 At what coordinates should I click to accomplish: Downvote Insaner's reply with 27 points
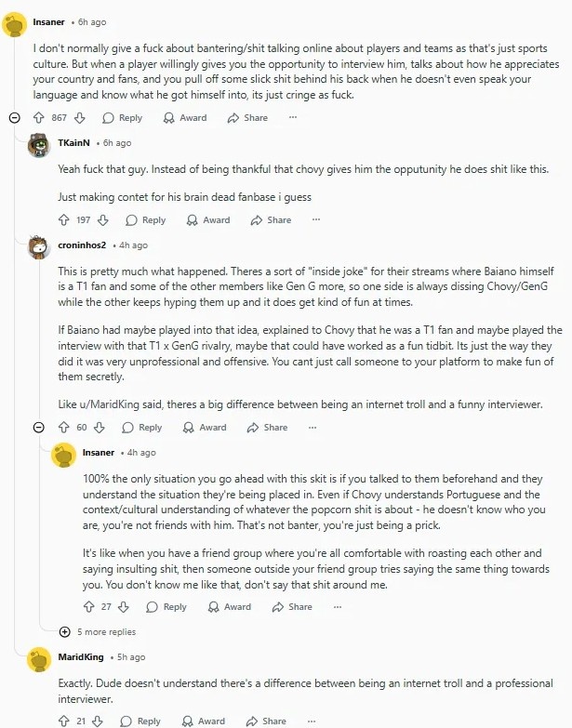point(126,606)
